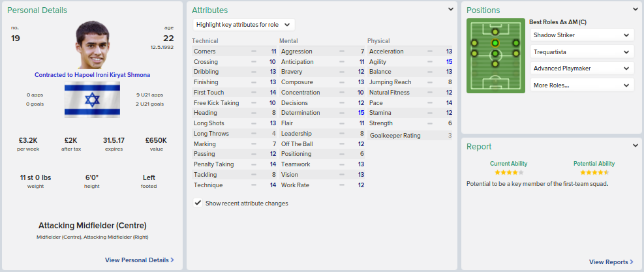Open the View Personal Details link
Screen dimensions: 644x272
point(139,260)
